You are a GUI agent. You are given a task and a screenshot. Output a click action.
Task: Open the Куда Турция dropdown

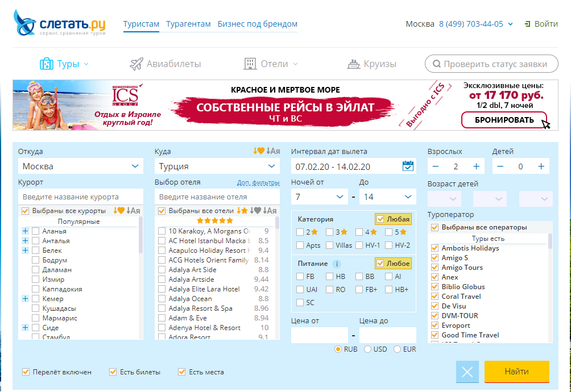click(217, 166)
